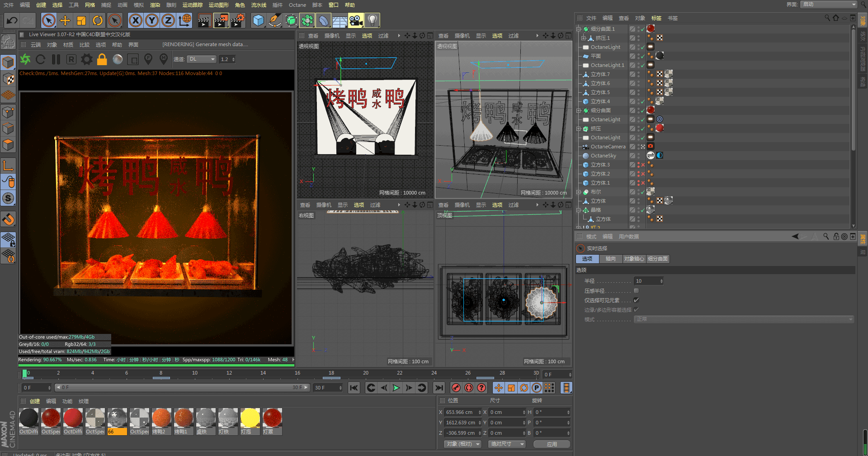Open the 文件 menu in the main menu bar
The height and width of the screenshot is (456, 868).
tap(9, 5)
